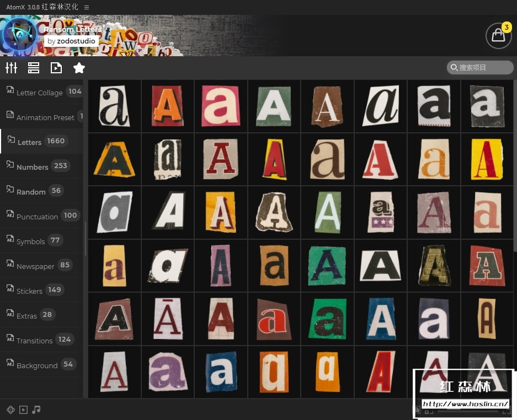Select red 'A' slanted thumbnail in bottom row

[381, 372]
